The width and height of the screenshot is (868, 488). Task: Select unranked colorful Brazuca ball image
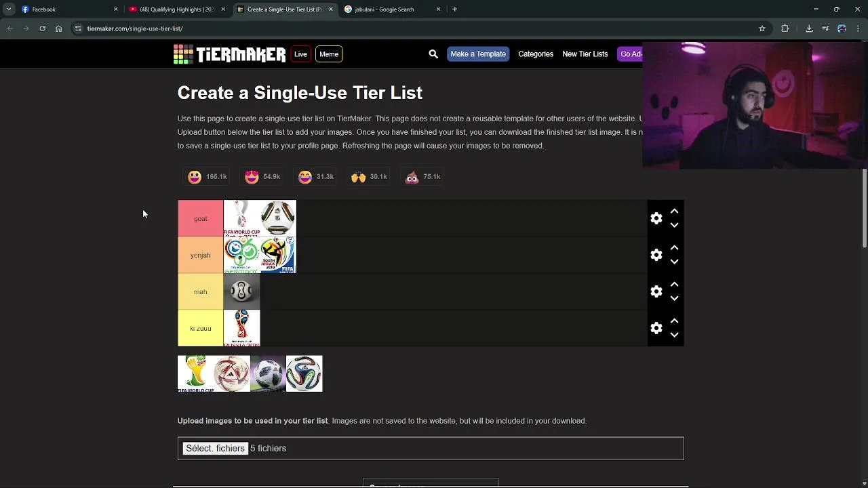(304, 373)
